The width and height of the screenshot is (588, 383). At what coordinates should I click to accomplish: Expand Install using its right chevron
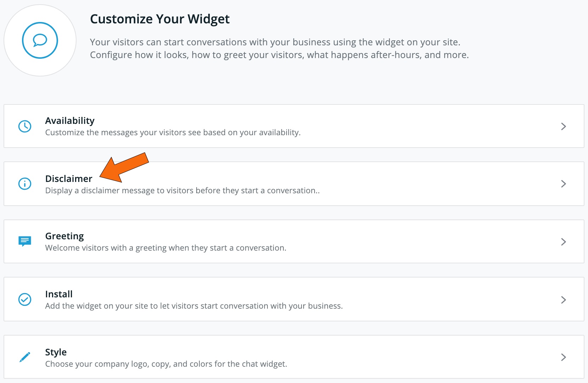point(564,300)
